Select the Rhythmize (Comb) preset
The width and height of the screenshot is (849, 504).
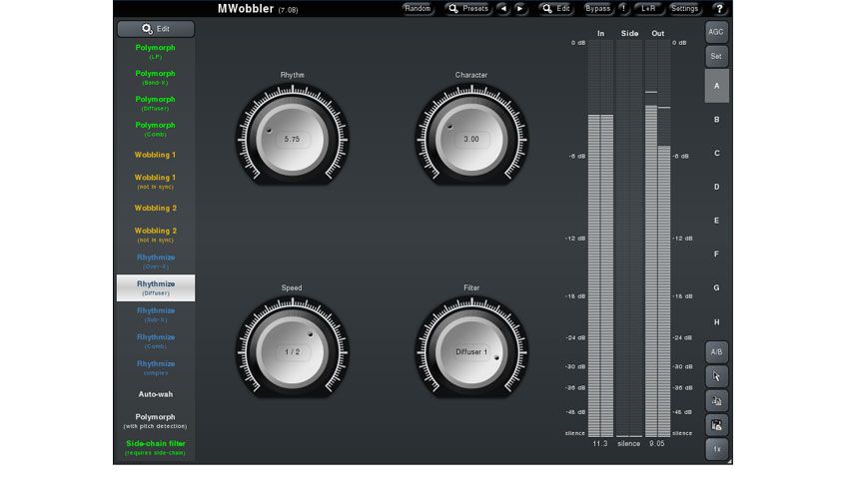click(156, 340)
